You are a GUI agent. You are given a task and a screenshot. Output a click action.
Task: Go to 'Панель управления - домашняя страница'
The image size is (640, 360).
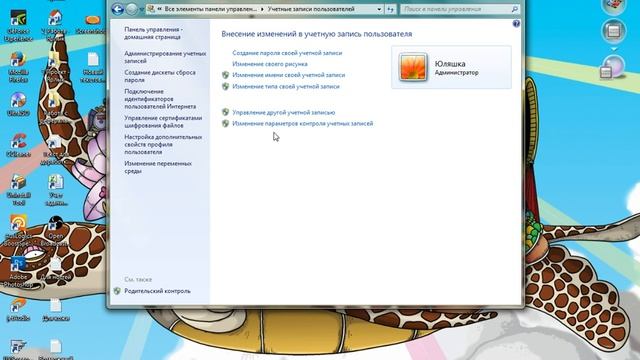point(153,33)
